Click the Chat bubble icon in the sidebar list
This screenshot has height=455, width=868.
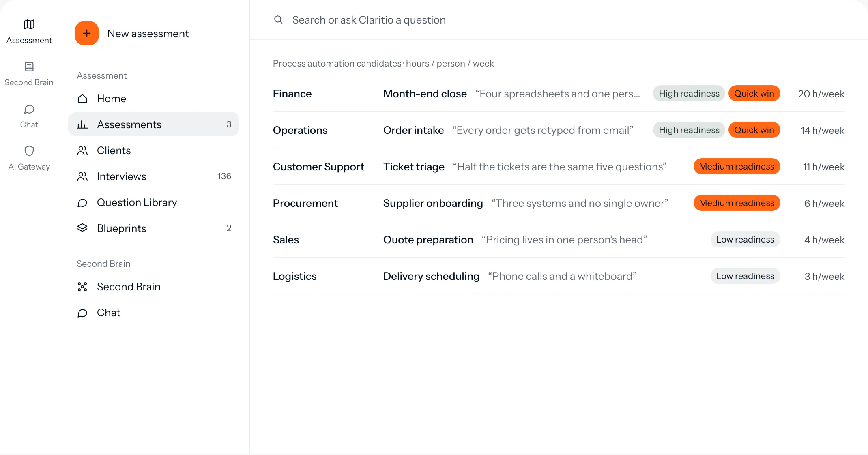point(82,313)
